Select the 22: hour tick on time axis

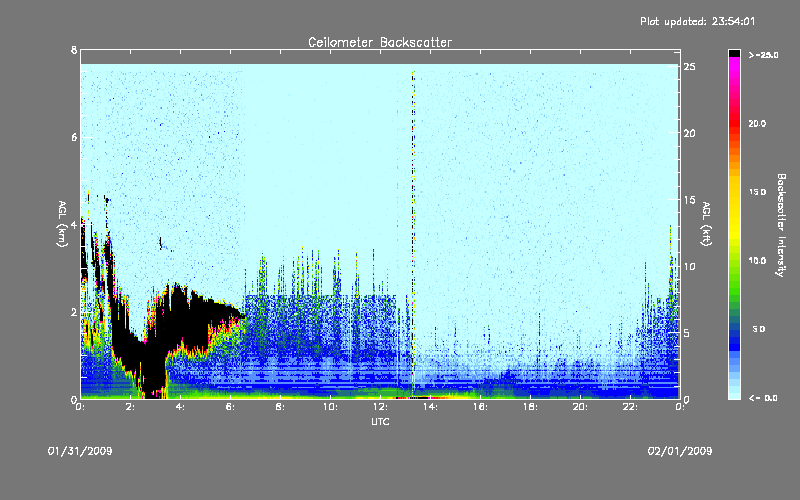point(630,407)
